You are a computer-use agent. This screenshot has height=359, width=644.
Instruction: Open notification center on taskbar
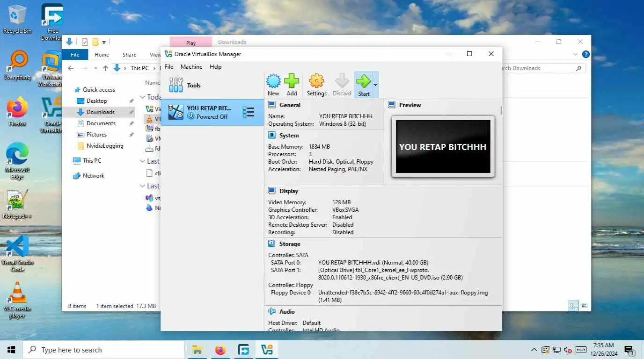629,350
